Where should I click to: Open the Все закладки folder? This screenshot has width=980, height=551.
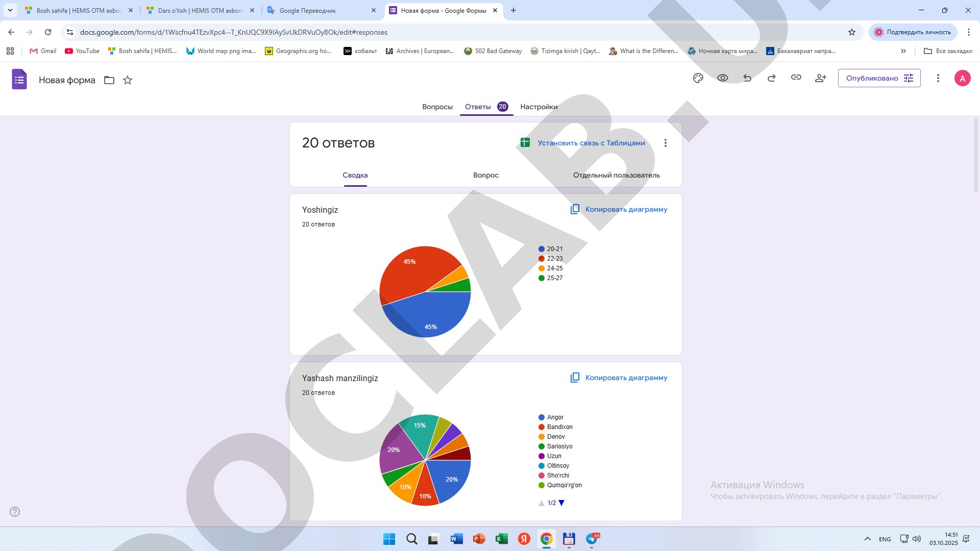(x=948, y=51)
